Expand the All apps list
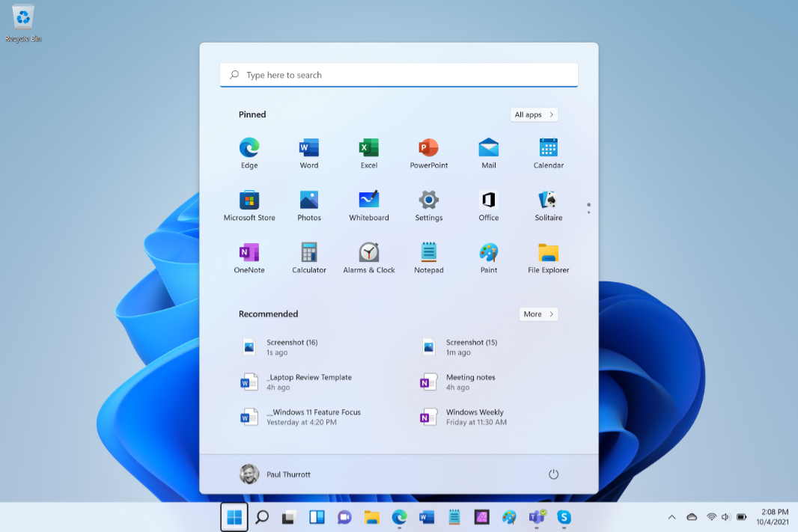 [x=534, y=114]
